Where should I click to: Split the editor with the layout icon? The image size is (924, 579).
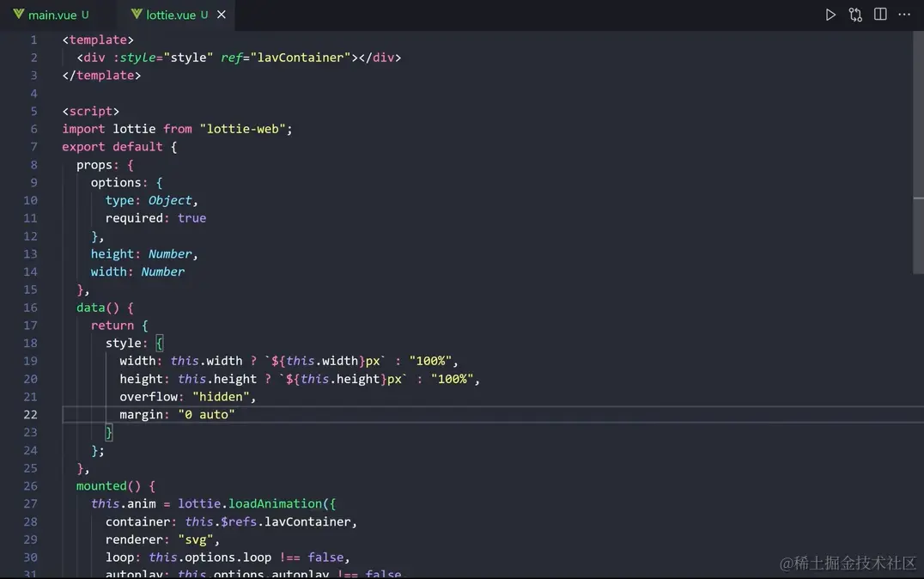(x=880, y=14)
